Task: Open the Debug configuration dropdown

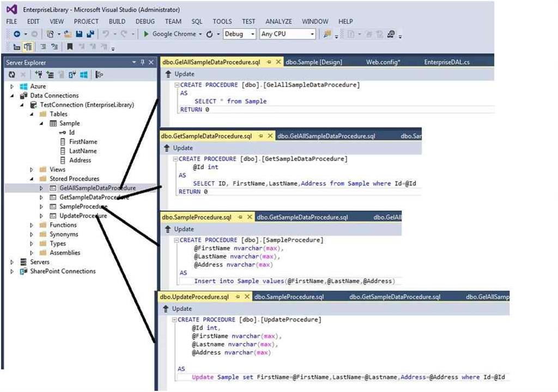Action: click(253, 34)
